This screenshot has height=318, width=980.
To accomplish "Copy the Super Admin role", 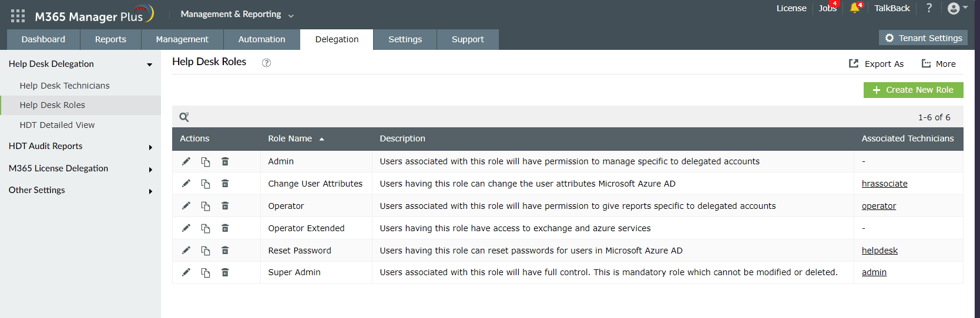I will pyautogui.click(x=206, y=272).
